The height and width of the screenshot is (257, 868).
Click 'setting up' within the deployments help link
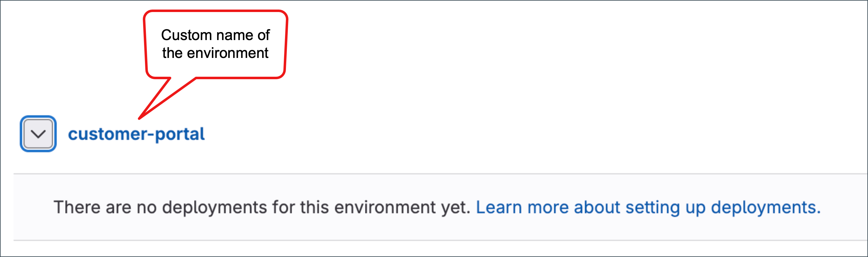[665, 207]
